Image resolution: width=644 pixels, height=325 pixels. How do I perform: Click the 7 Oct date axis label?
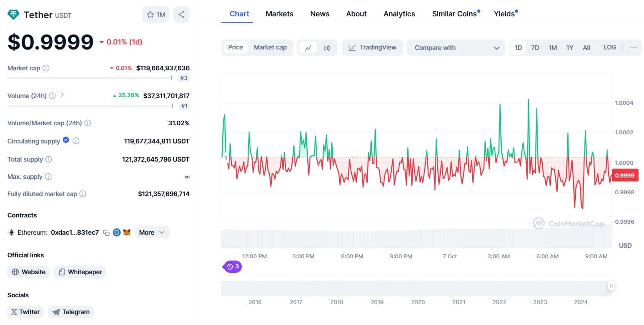[450, 256]
